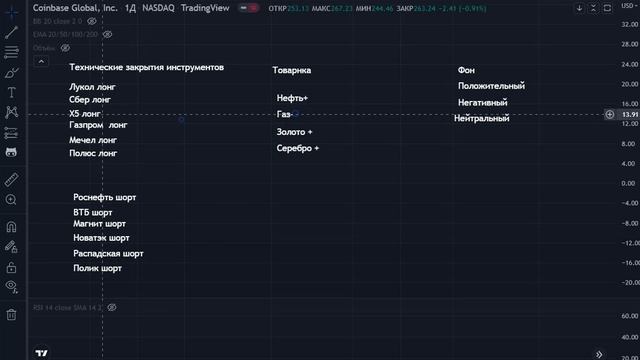Select the 'Нефть+' text note

pos(292,98)
